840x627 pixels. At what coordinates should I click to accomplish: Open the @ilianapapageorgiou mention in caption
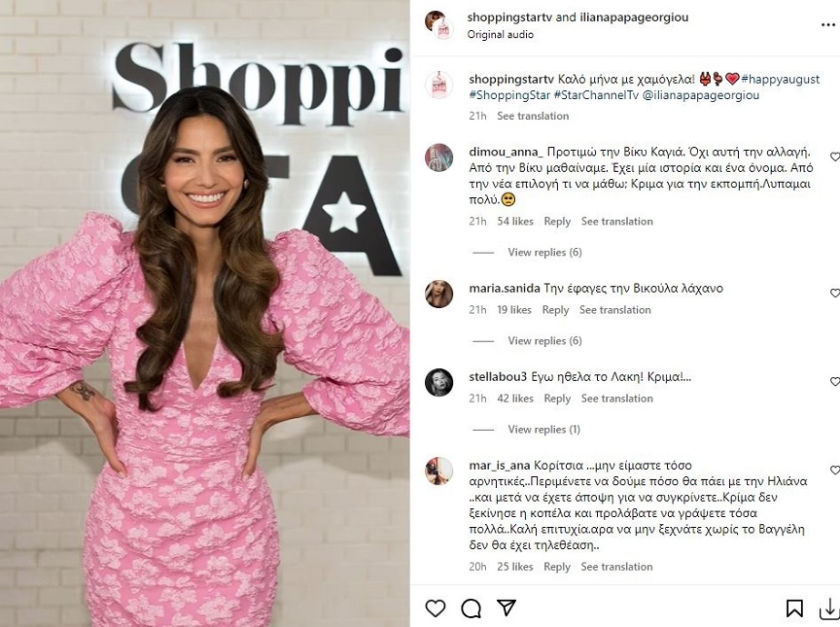pos(700,95)
